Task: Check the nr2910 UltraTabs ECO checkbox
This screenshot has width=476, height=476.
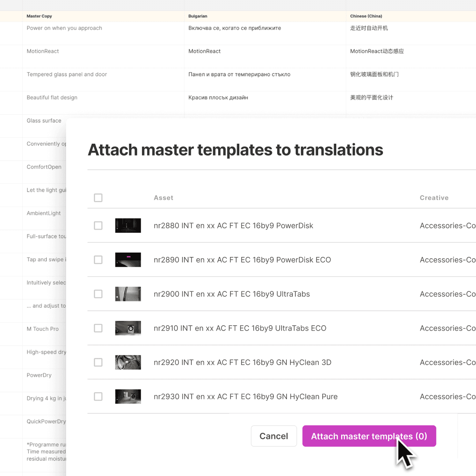Action: [x=98, y=328]
